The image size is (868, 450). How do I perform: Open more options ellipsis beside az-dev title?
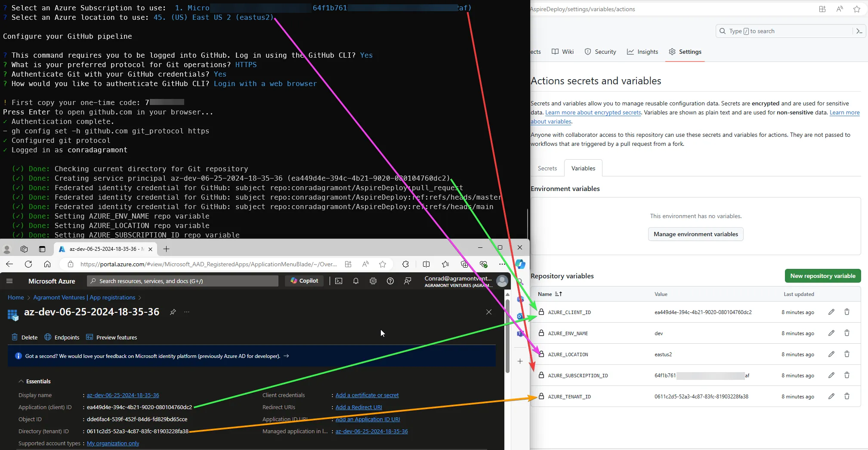click(187, 312)
